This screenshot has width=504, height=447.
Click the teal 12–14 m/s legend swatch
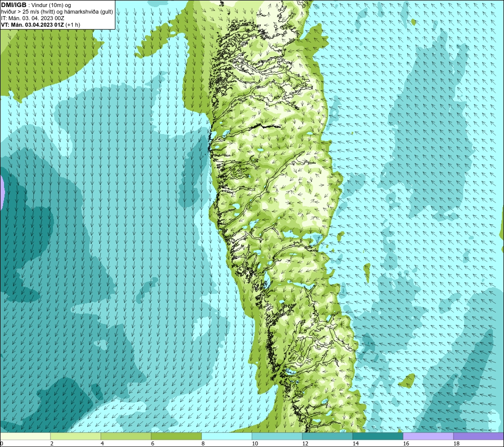pyautogui.click(x=327, y=436)
